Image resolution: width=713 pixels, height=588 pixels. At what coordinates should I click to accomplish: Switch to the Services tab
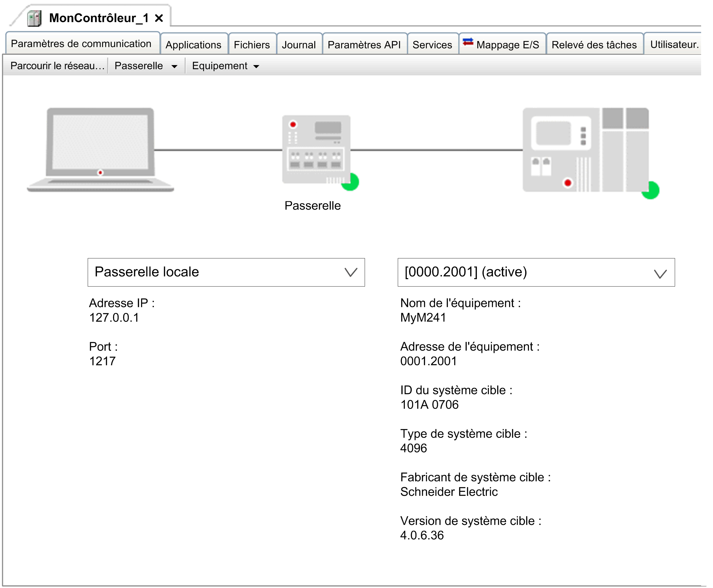[432, 45]
